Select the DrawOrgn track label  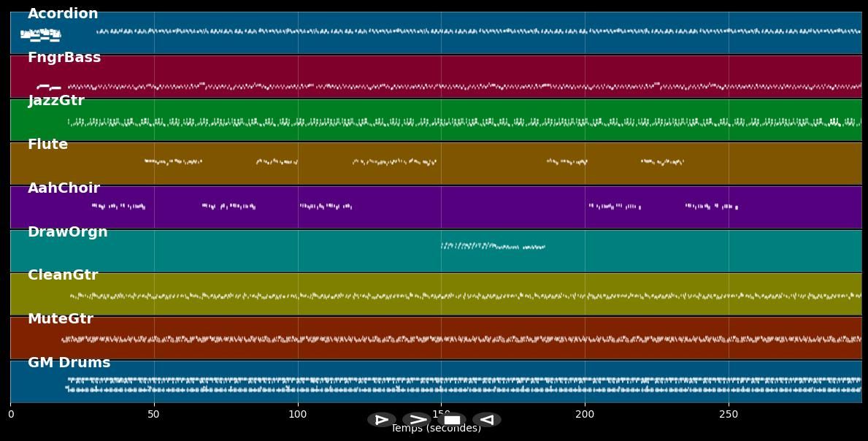point(68,232)
